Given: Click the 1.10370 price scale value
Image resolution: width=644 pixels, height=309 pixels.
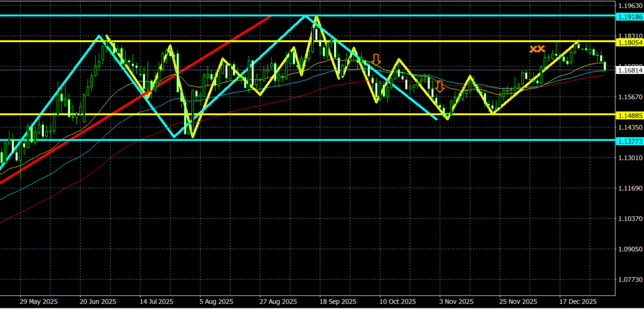Looking at the screenshot, I should (x=629, y=219).
